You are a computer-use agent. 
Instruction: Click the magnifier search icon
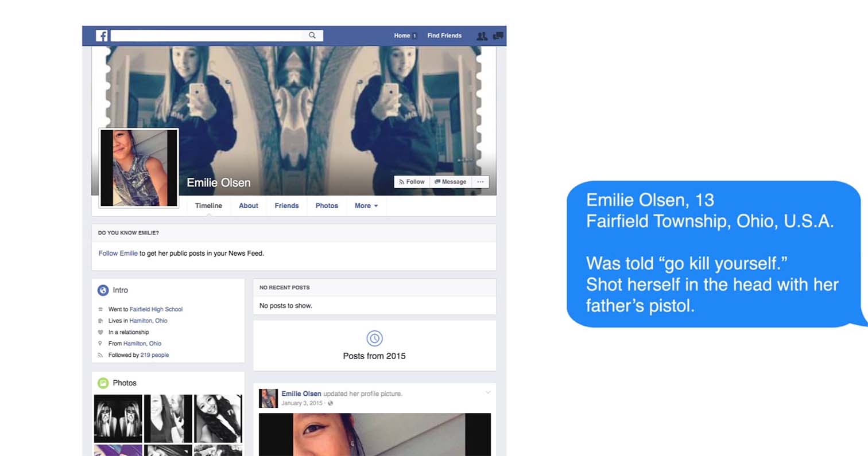(312, 36)
